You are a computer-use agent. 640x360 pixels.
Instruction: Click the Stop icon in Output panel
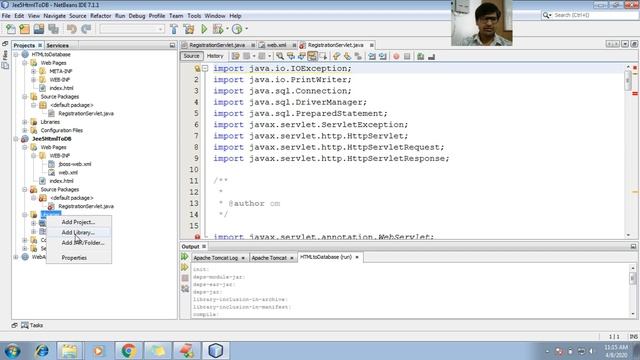pos(185,278)
